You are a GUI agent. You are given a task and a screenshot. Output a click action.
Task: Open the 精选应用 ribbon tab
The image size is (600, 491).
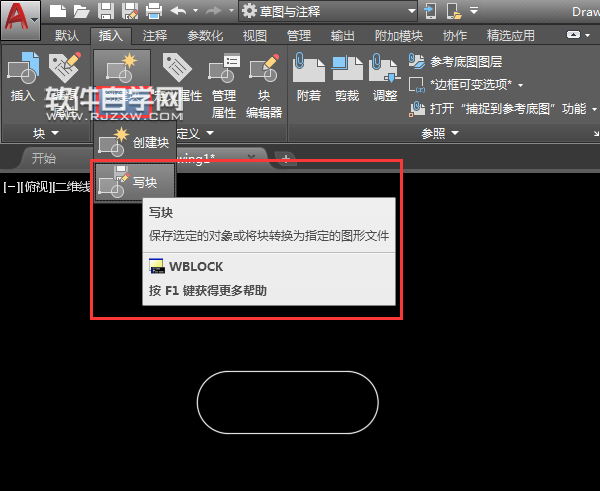pyautogui.click(x=510, y=36)
